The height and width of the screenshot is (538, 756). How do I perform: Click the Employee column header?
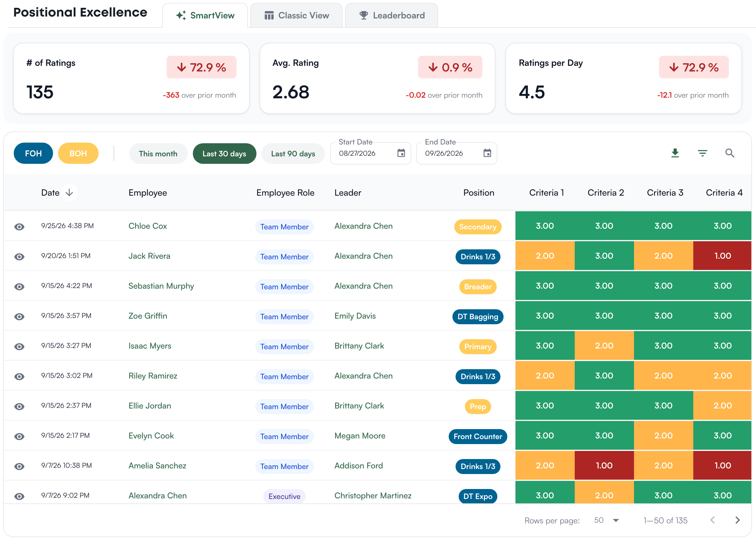point(148,193)
